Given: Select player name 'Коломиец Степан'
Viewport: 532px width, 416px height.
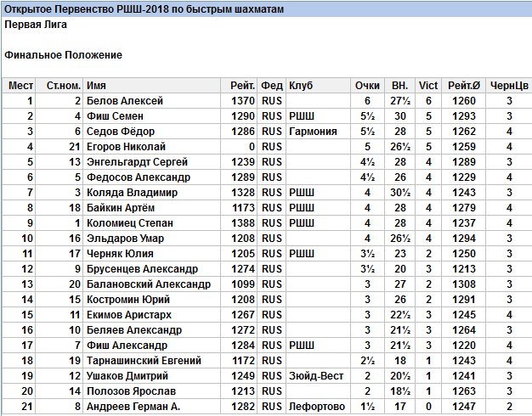Looking at the screenshot, I should pos(130,223).
